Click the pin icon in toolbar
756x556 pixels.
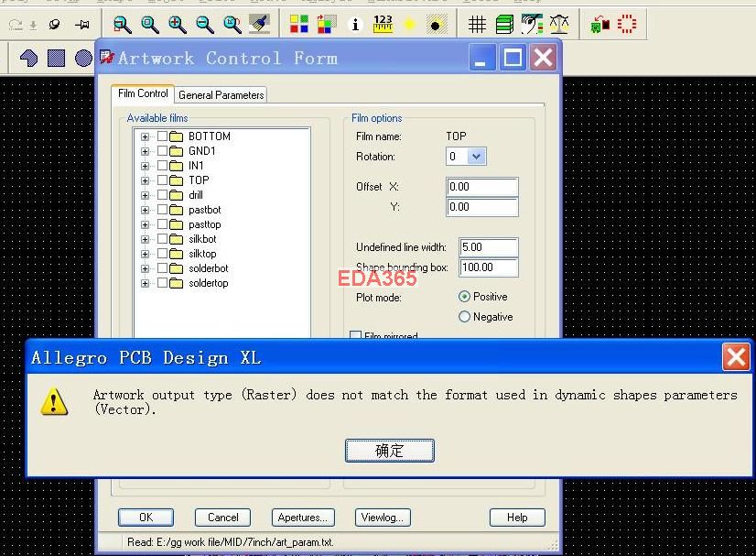click(x=82, y=24)
